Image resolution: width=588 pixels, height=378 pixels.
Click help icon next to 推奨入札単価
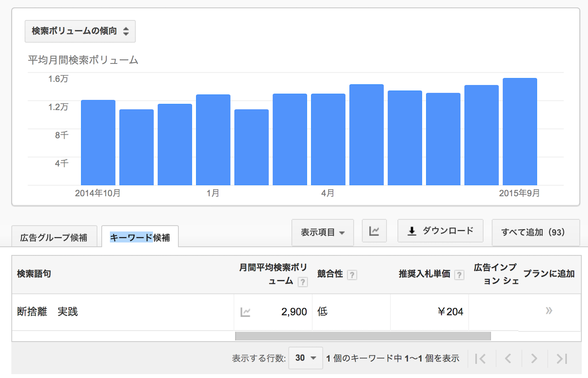point(459,275)
